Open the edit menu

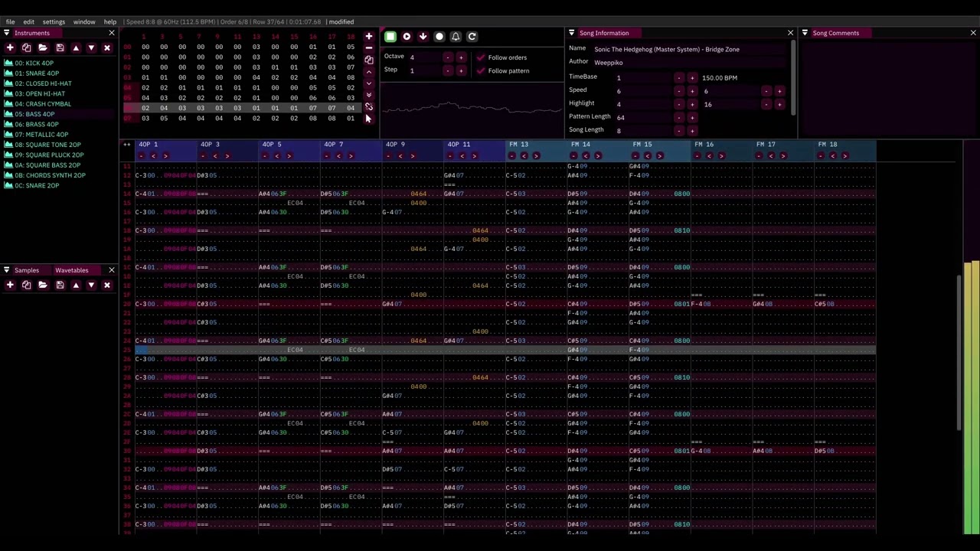[28, 21]
